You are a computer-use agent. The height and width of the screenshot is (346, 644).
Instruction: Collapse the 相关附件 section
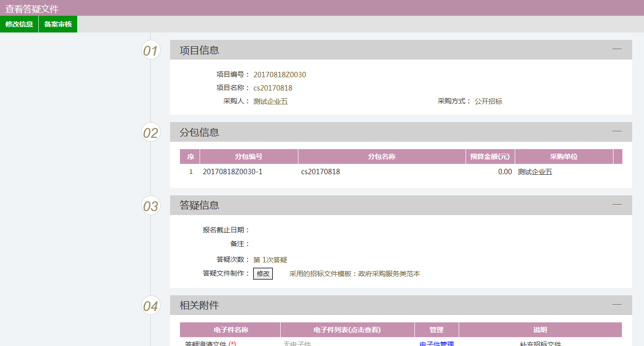(617, 305)
